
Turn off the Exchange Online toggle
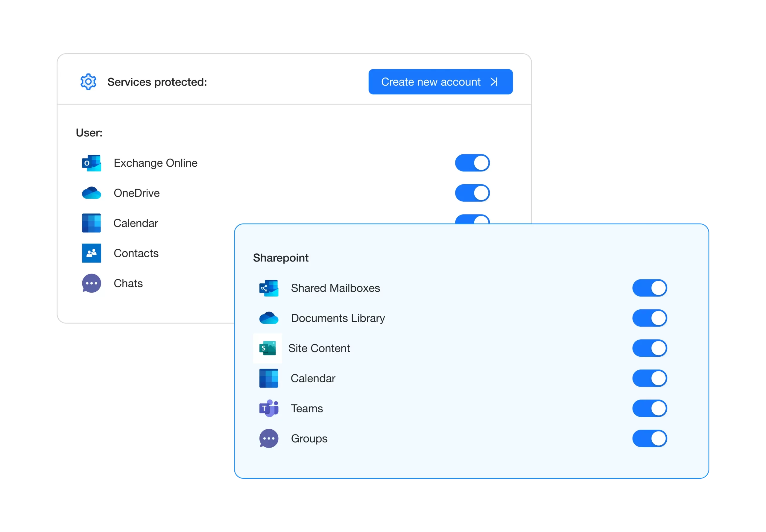(472, 163)
